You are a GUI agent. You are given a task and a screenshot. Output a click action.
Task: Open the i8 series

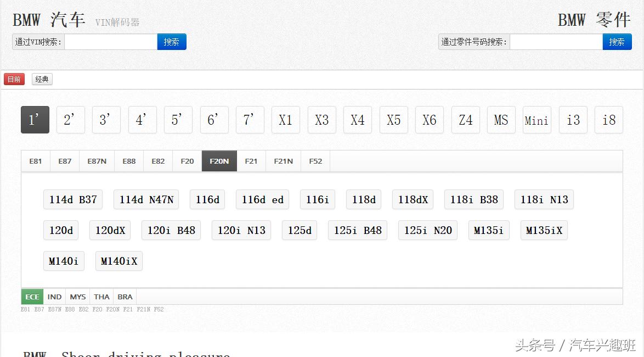609,120
